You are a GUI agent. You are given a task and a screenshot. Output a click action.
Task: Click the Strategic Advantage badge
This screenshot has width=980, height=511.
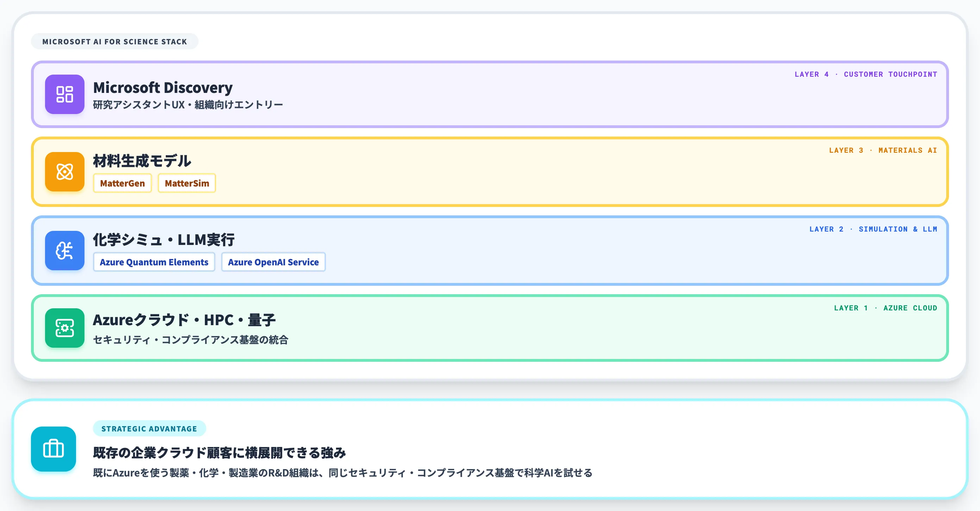click(149, 429)
